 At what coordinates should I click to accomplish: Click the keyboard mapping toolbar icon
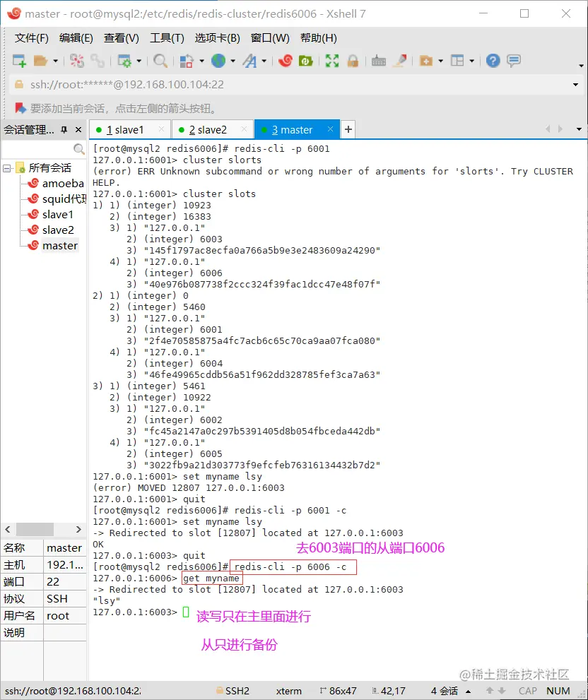coord(378,61)
